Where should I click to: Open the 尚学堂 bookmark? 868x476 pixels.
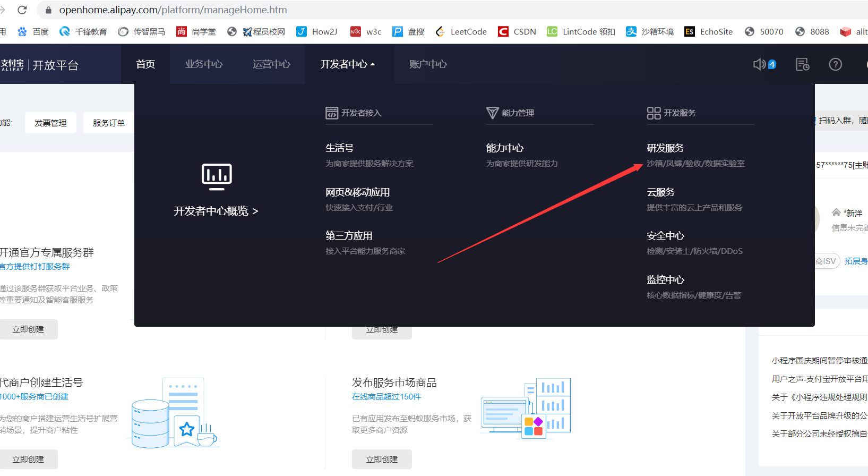tap(196, 32)
